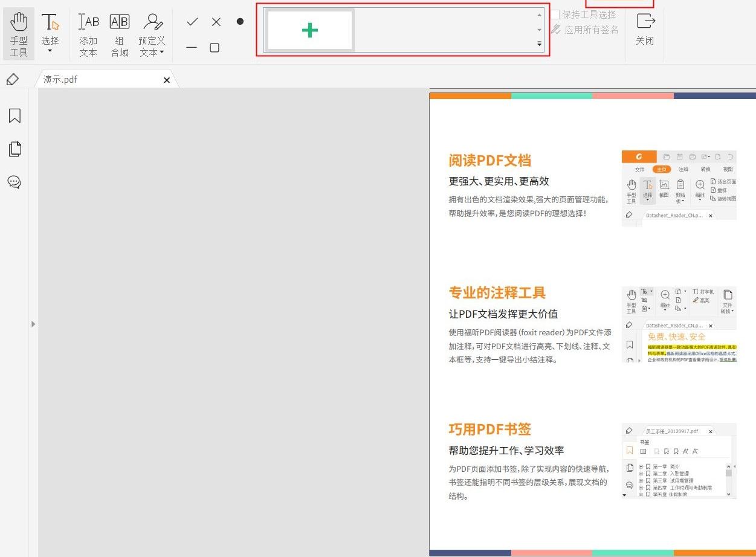Create a new signature via green plus
The image size is (756, 557).
(309, 29)
